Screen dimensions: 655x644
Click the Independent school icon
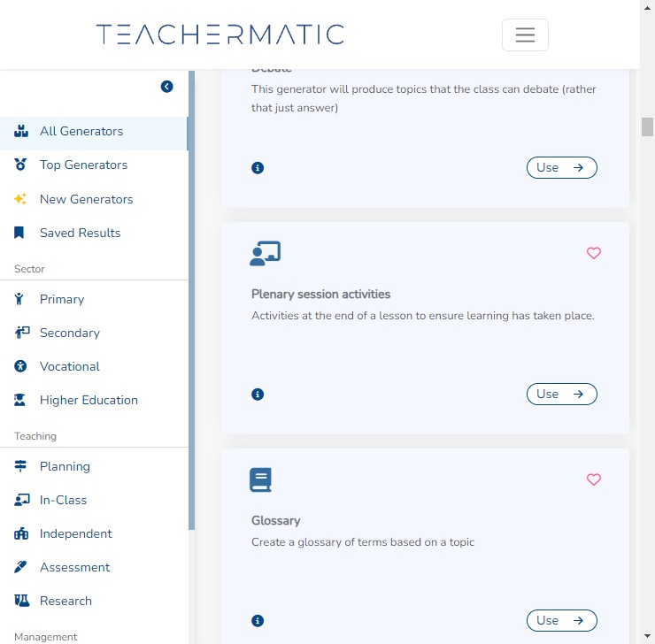pyautogui.click(x=21, y=533)
